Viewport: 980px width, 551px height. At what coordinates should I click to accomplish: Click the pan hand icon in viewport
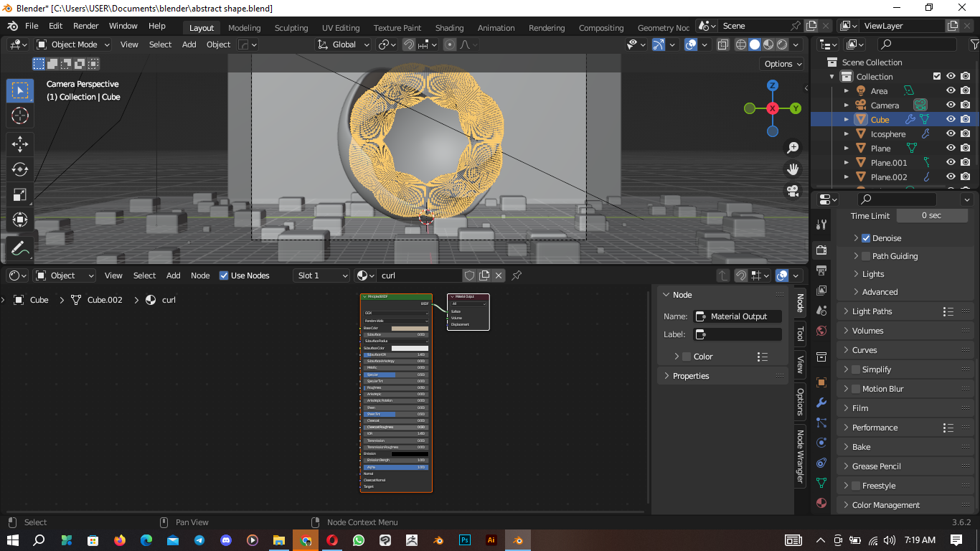(793, 169)
